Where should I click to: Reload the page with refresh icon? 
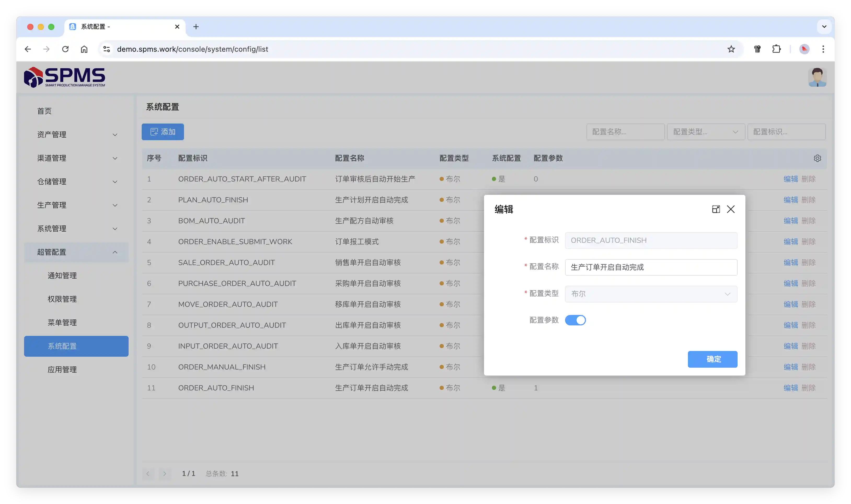[x=65, y=49]
